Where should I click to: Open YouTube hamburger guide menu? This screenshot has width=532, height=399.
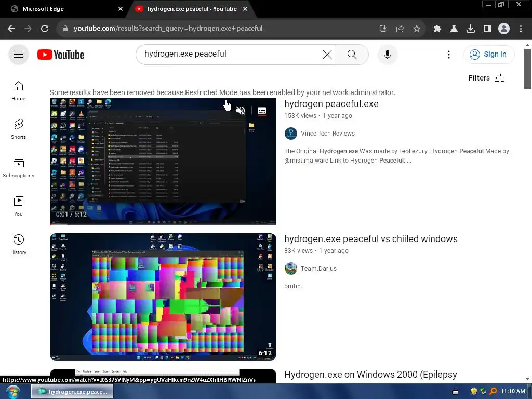pos(19,54)
